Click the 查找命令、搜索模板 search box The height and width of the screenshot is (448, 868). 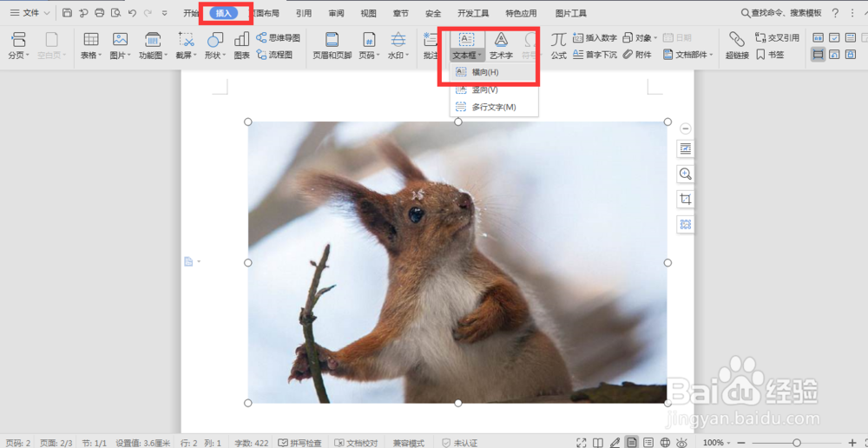782,13
